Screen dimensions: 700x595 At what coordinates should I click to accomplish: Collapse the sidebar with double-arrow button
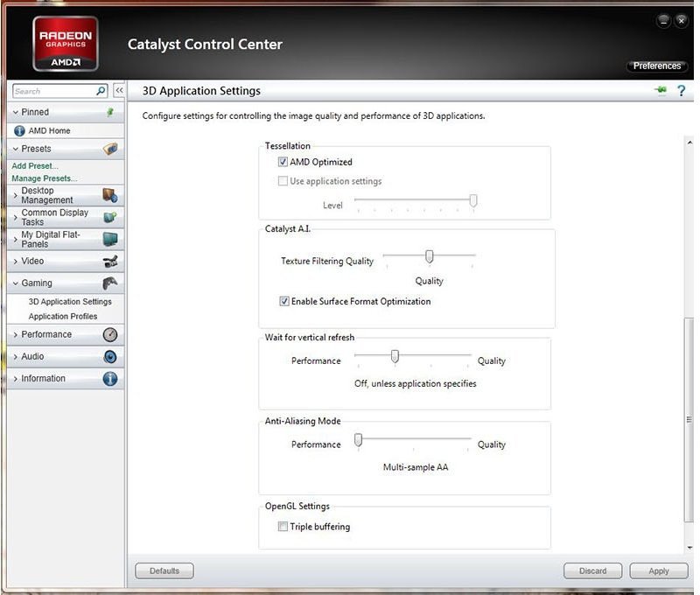coord(119,91)
